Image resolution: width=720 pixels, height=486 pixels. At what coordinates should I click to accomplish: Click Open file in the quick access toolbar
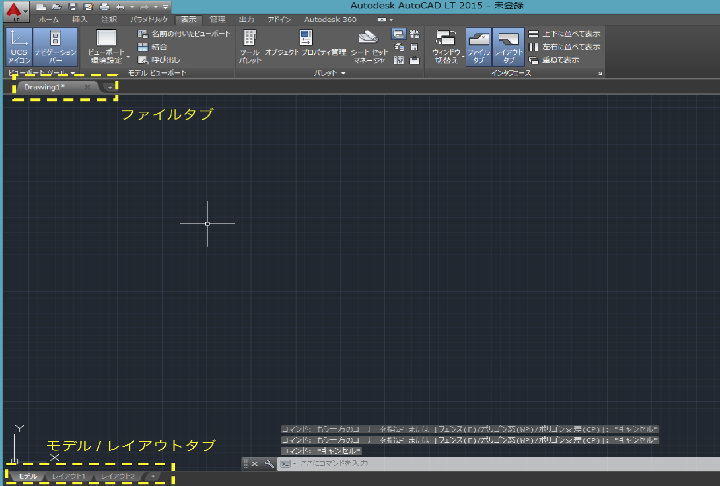coord(56,7)
